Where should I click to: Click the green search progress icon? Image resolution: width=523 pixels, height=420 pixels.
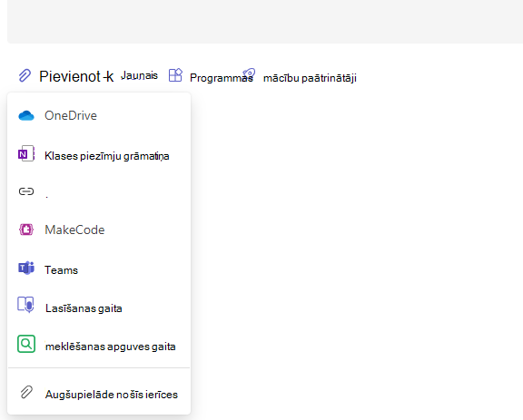click(x=26, y=344)
